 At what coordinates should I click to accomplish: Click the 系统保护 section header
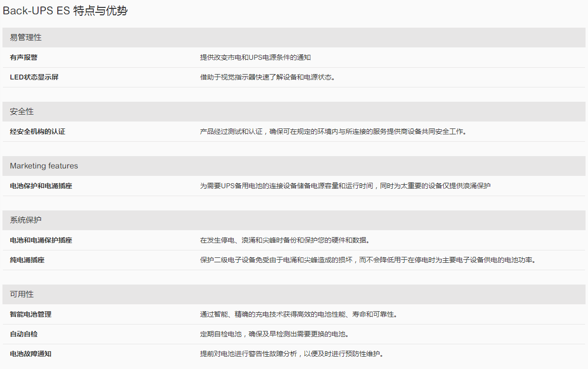pos(26,220)
